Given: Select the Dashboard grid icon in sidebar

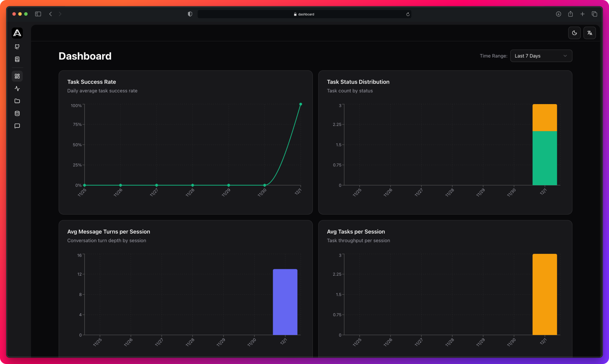Looking at the screenshot, I should coord(17,76).
